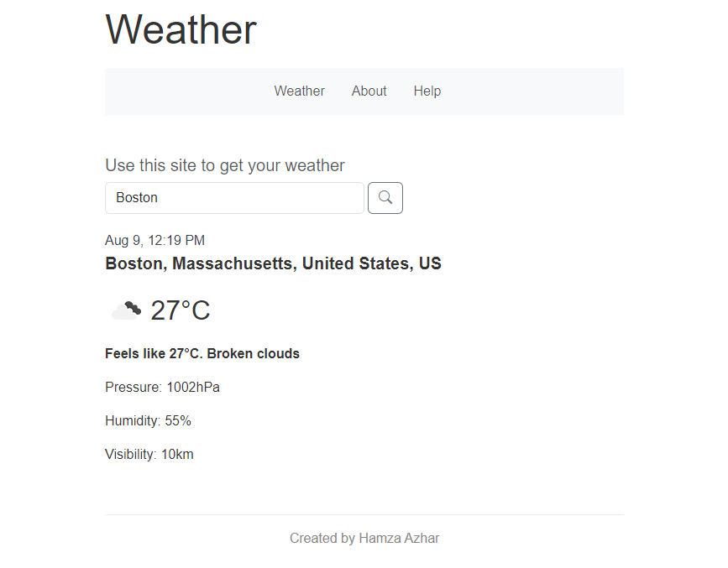Image resolution: width=728 pixels, height=568 pixels.
Task: Select the broken clouds weather icon
Action: [124, 309]
